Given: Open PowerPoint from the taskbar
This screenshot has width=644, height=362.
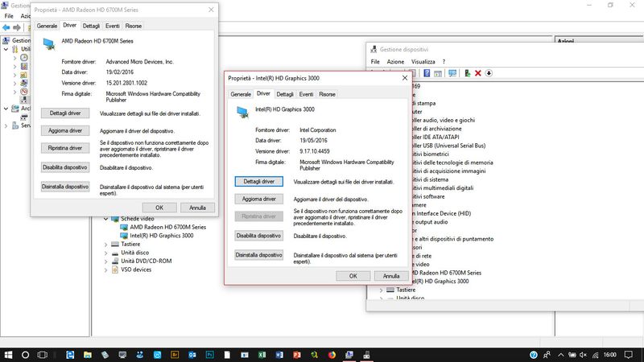Looking at the screenshot, I should pyautogui.click(x=297, y=355).
